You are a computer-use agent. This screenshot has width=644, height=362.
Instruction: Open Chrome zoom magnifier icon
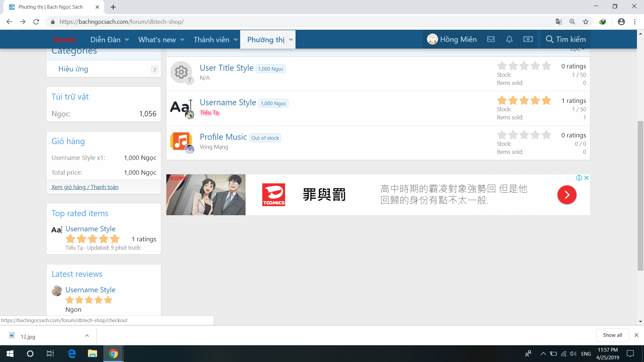pos(572,22)
